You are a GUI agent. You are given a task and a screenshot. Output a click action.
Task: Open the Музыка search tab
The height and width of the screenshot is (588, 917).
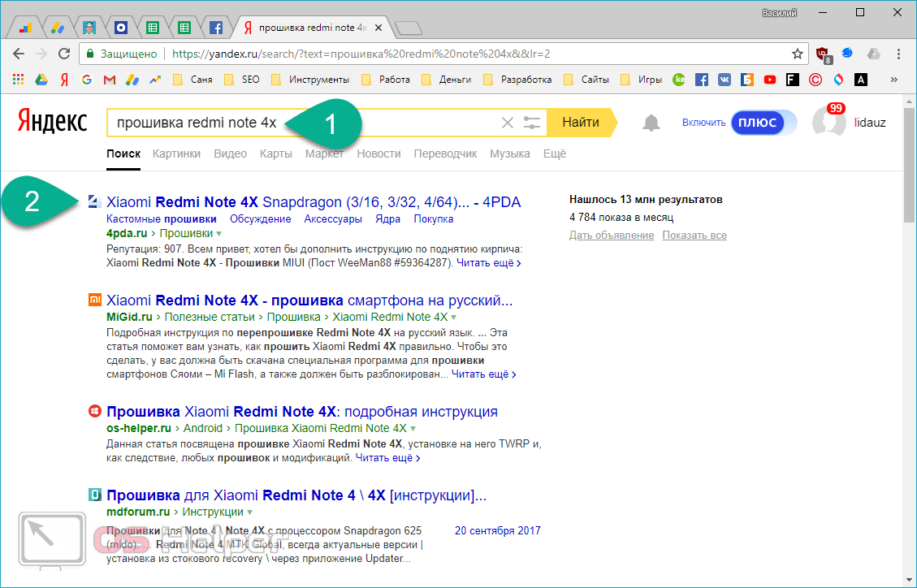click(x=510, y=153)
